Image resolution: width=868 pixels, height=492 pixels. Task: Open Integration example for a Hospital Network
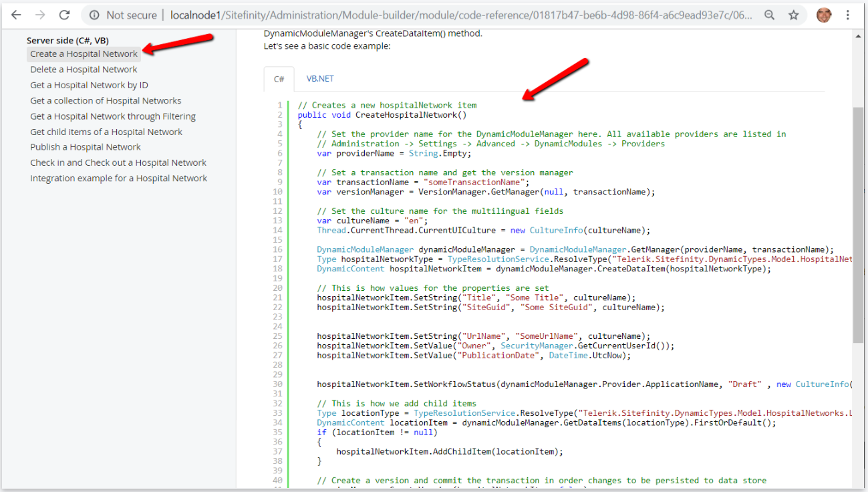click(118, 178)
